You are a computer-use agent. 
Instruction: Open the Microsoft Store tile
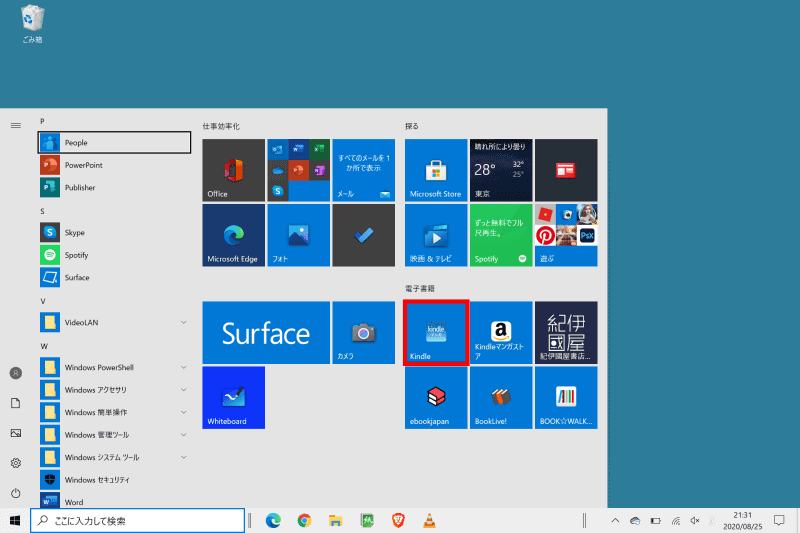[x=436, y=170]
